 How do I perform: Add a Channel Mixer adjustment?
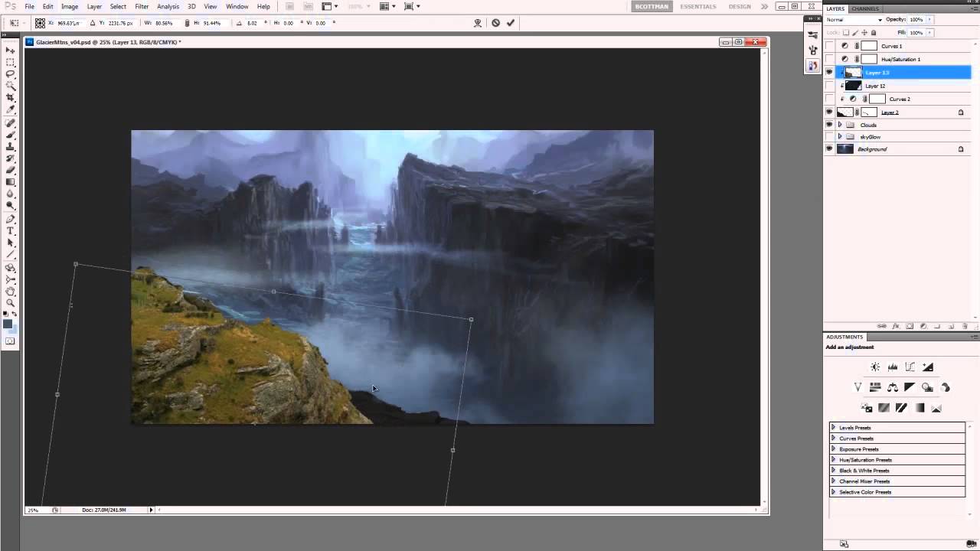tap(945, 387)
